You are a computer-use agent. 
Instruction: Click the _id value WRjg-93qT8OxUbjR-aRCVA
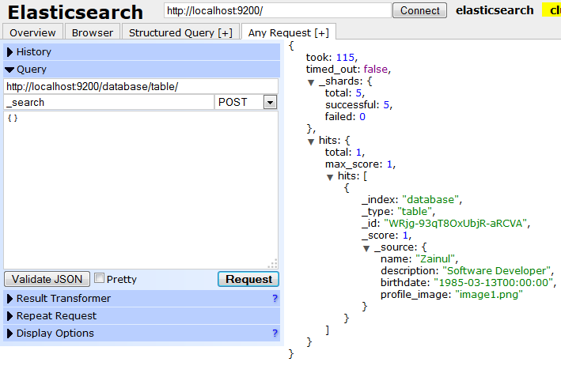tap(455, 224)
